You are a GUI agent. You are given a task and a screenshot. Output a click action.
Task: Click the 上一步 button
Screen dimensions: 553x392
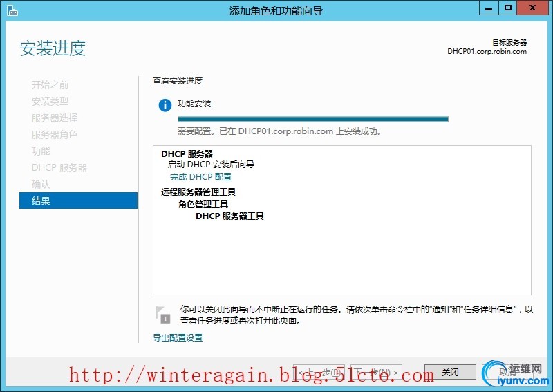coord(319,372)
